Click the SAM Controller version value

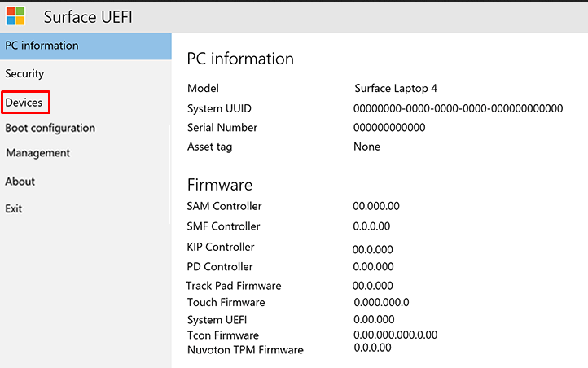click(376, 207)
